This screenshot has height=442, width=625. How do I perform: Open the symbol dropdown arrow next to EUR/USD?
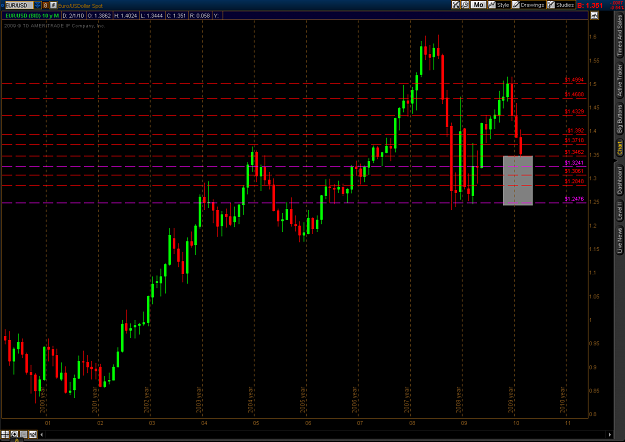click(37, 5)
